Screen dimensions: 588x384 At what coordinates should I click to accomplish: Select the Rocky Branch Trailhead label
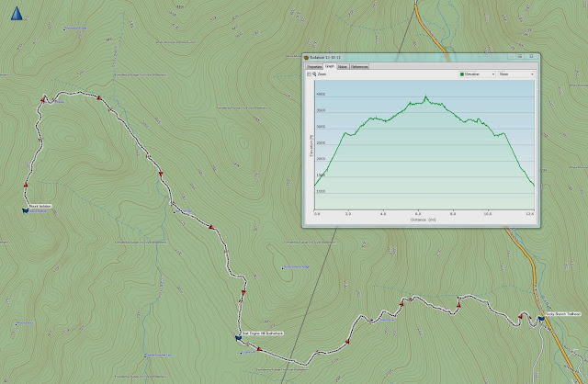click(563, 314)
